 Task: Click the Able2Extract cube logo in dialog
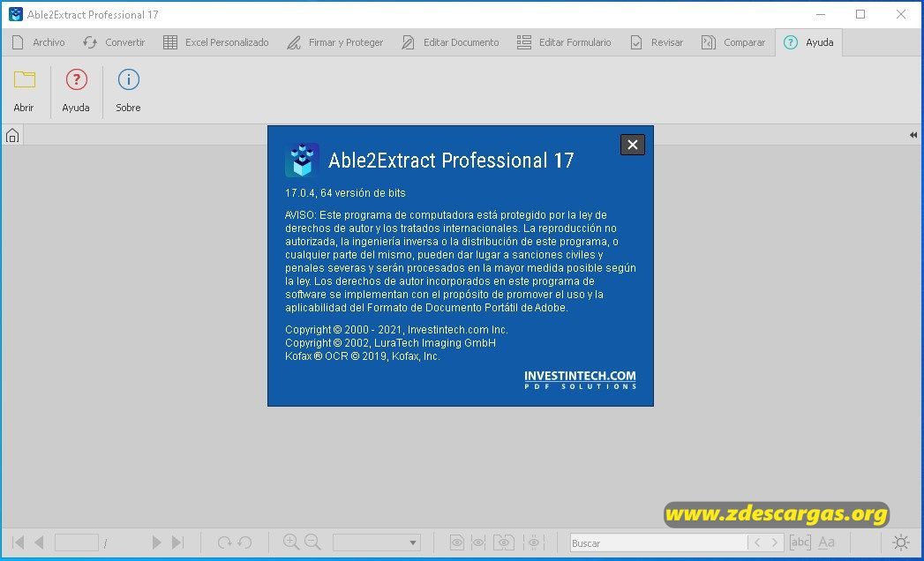[x=302, y=160]
